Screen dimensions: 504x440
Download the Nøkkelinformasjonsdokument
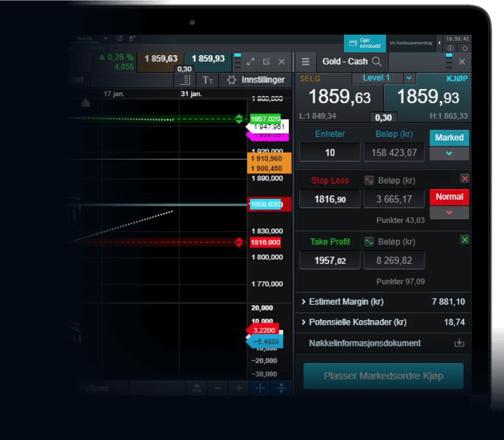(459, 343)
